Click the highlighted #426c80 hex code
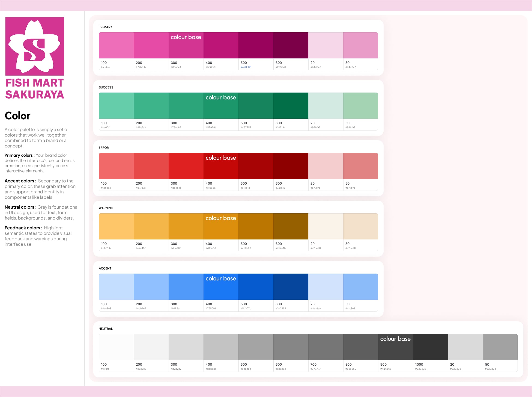 point(246,67)
